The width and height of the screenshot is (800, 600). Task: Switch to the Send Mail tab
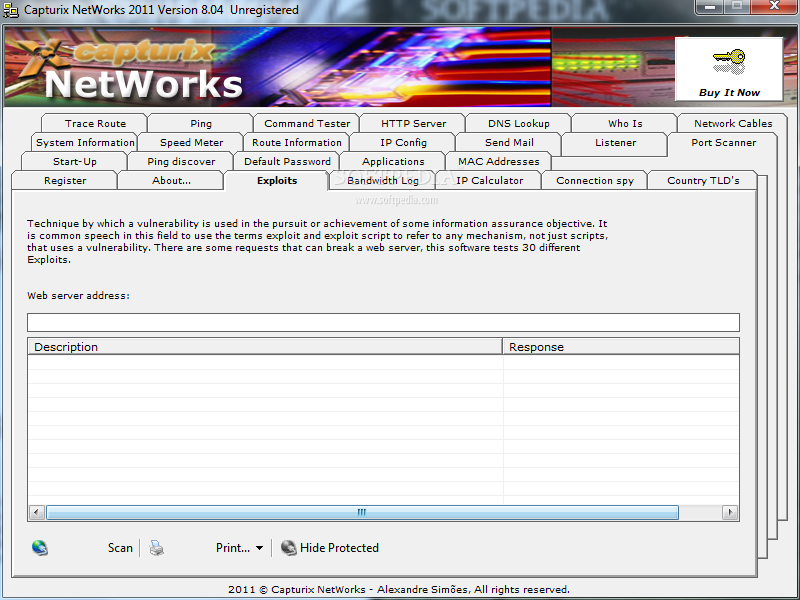click(x=509, y=142)
